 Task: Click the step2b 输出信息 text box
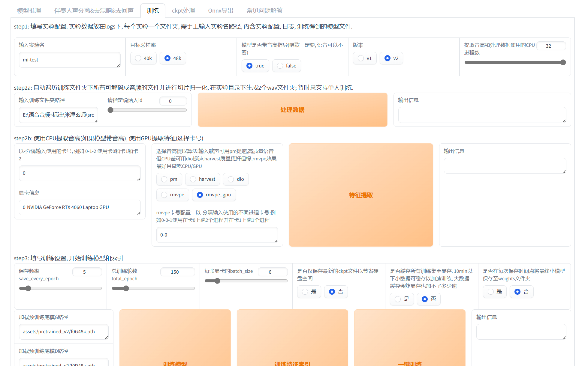505,166
